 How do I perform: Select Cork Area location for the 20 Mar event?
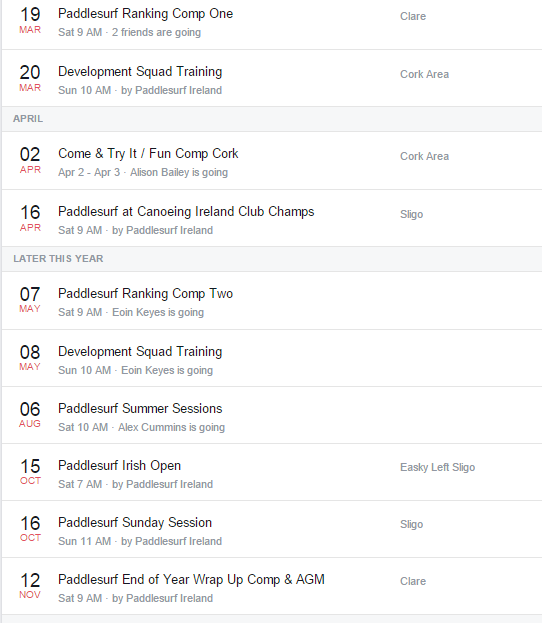click(x=424, y=74)
